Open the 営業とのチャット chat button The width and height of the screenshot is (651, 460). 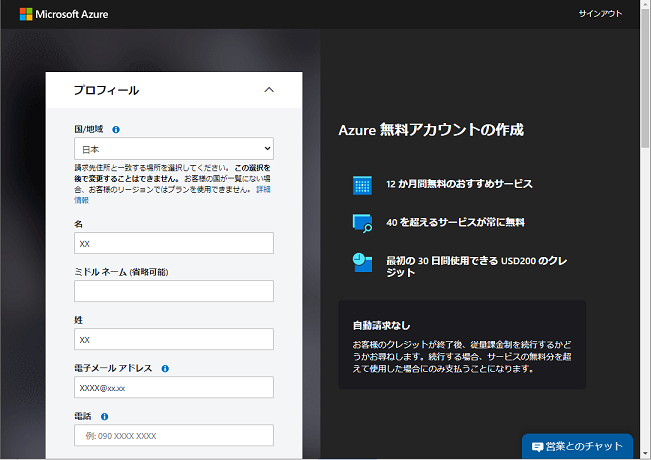point(577,446)
